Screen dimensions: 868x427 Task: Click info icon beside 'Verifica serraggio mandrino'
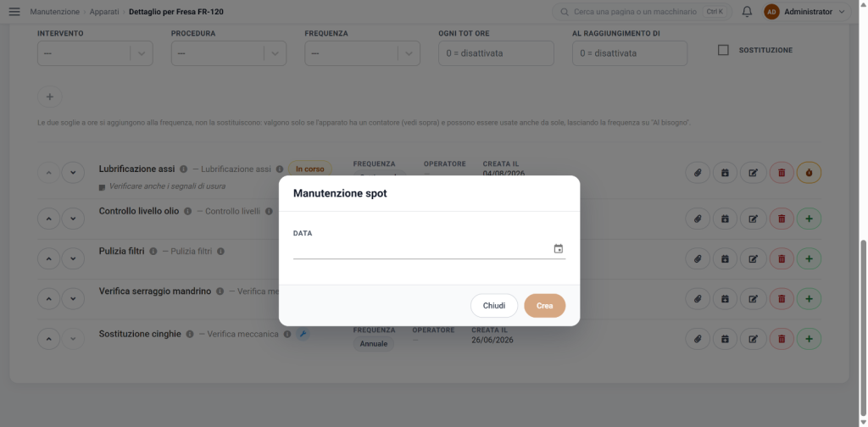click(220, 291)
